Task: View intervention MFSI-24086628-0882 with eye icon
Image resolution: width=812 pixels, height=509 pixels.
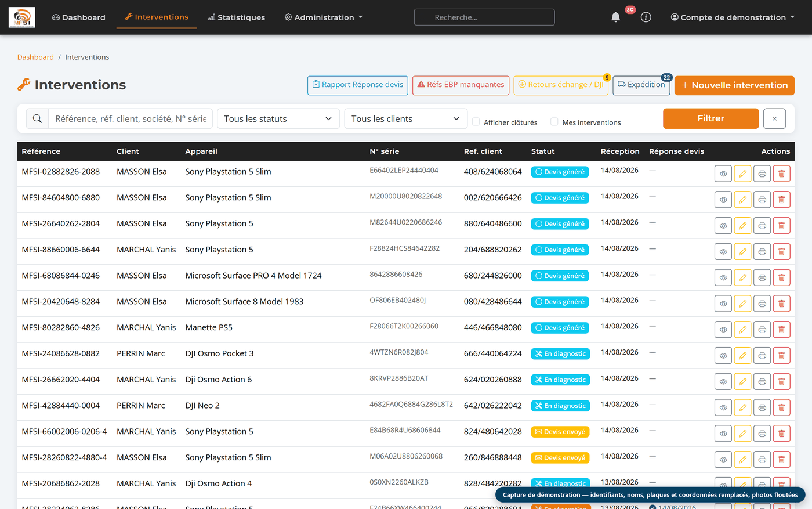Action: pos(723,356)
